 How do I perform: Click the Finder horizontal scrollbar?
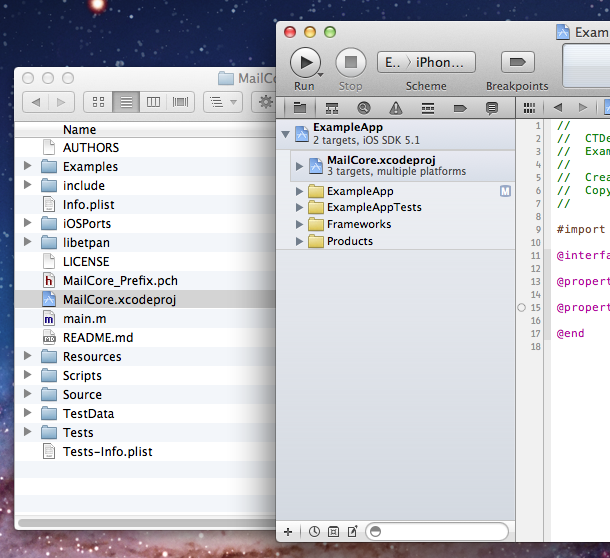[x=147, y=523]
